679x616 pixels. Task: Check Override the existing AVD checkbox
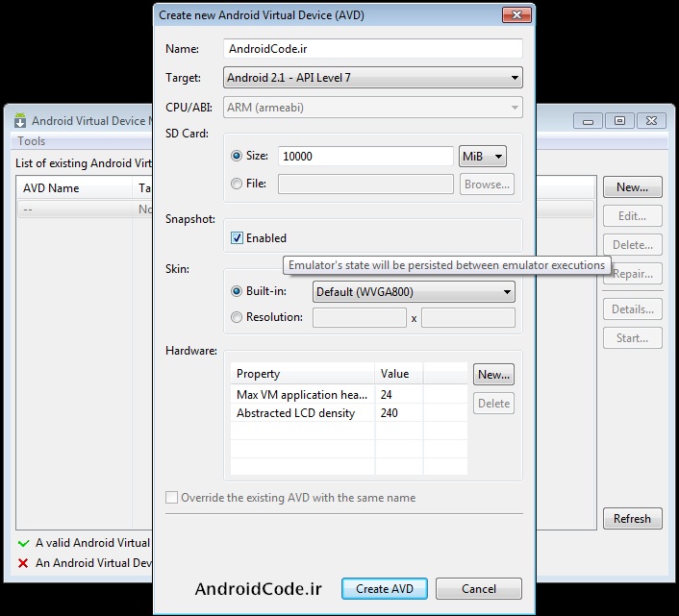[x=172, y=498]
